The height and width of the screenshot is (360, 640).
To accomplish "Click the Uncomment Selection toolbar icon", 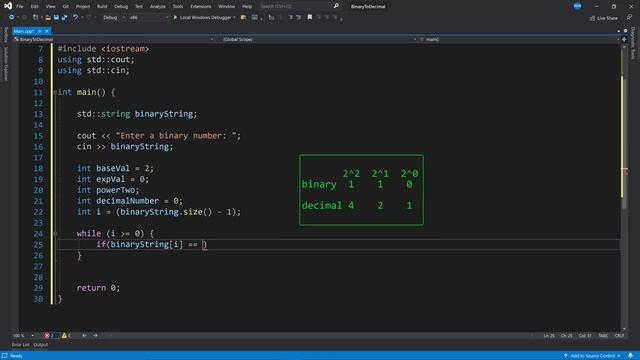I will [299, 18].
